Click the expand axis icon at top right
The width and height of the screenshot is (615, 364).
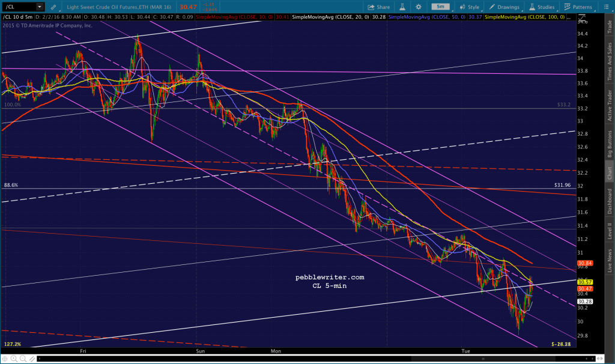pos(581,17)
